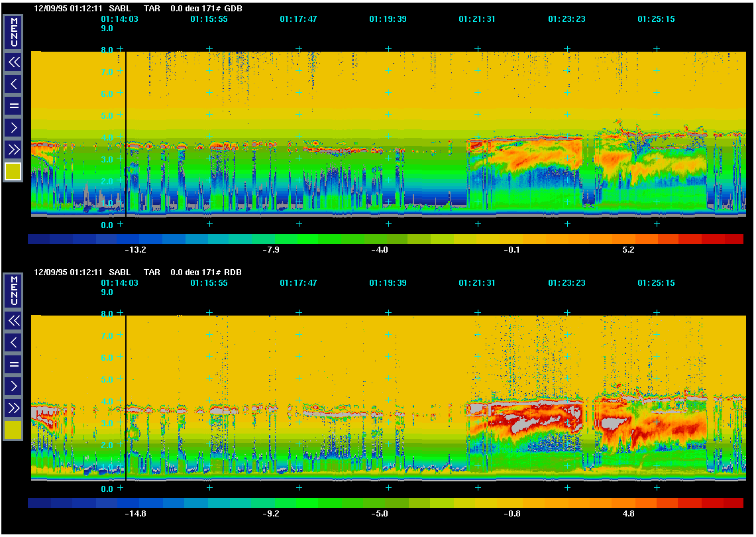Viewport: 756px width, 537px height.
Task: Step forward with single-right arrow in RDB panel
Action: 13,385
